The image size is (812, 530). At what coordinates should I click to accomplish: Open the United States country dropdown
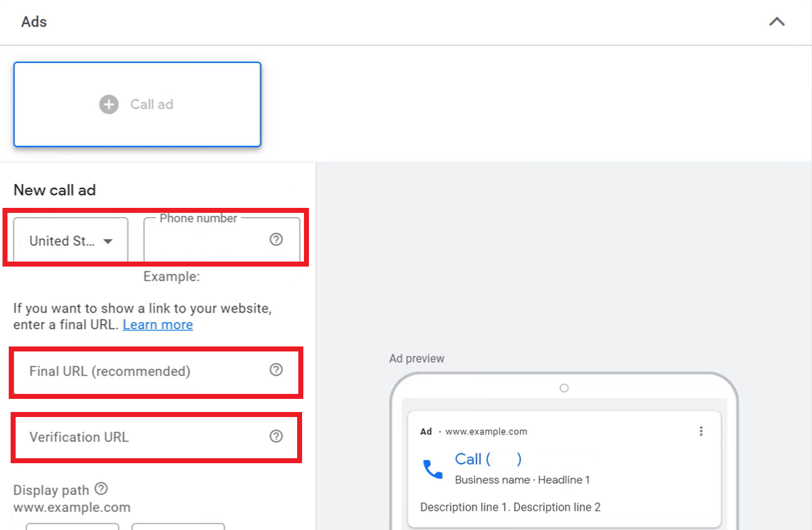[71, 240]
